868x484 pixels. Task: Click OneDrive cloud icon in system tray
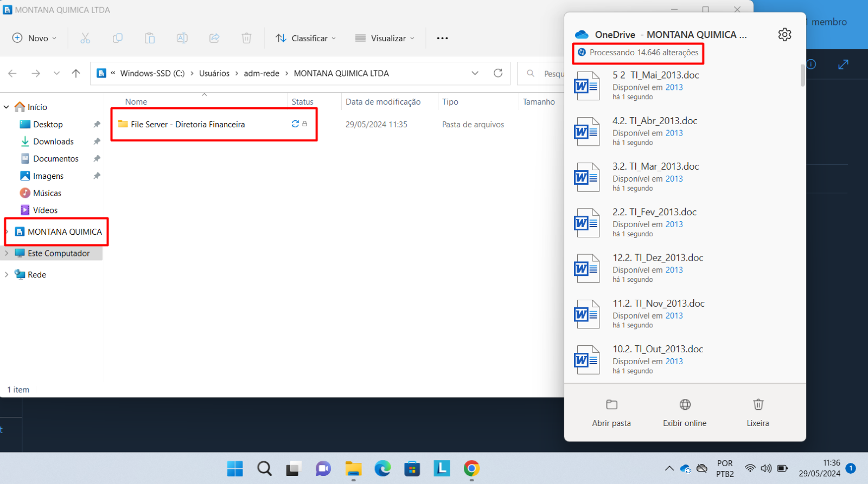[x=685, y=468]
